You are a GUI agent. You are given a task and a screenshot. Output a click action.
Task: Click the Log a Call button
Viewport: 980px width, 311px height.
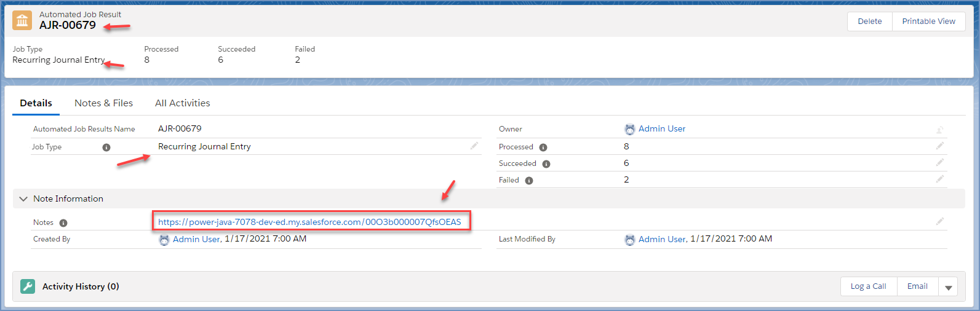click(x=868, y=286)
